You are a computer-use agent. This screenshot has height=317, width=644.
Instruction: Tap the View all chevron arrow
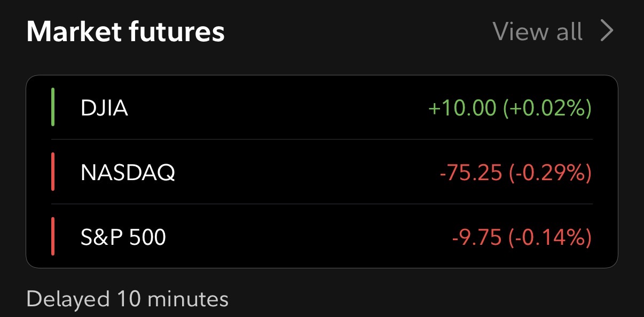[607, 32]
